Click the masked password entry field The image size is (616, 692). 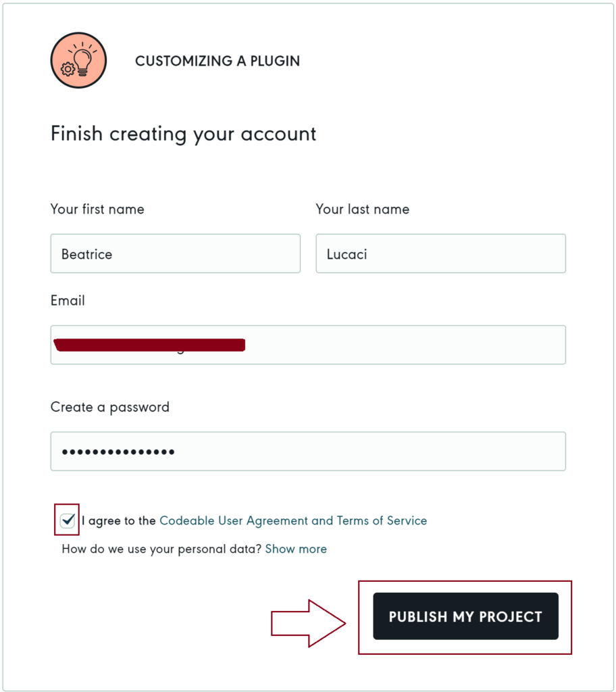pyautogui.click(x=307, y=451)
